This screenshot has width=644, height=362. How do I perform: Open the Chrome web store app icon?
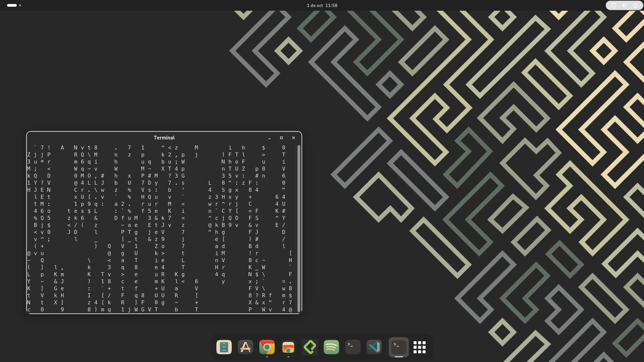tap(288, 347)
